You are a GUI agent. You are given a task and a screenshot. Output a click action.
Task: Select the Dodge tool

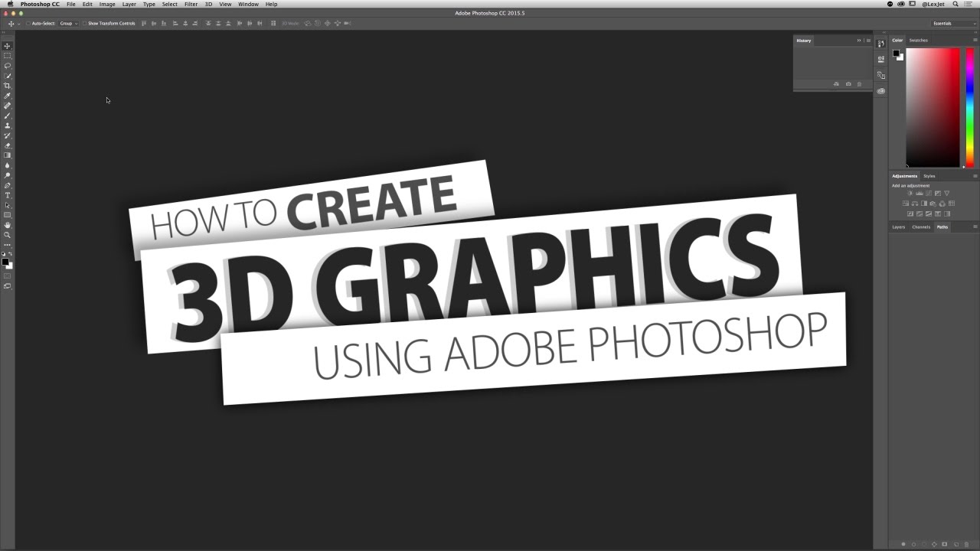8,175
